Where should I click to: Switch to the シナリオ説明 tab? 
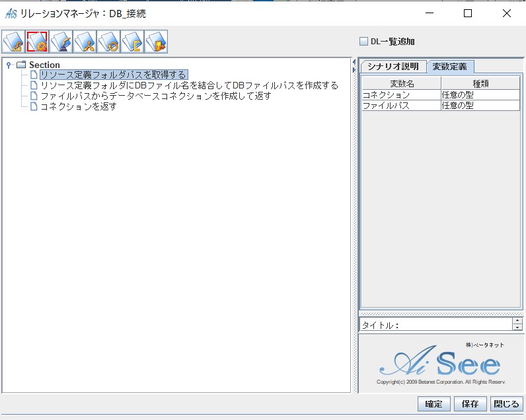point(393,67)
